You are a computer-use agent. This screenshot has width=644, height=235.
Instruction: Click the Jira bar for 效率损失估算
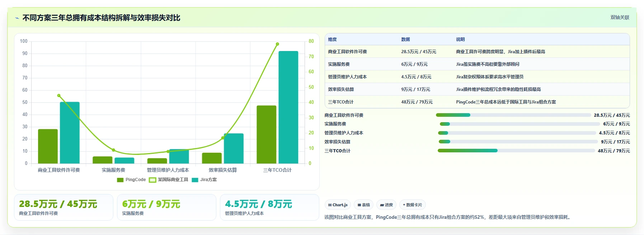coord(234,148)
